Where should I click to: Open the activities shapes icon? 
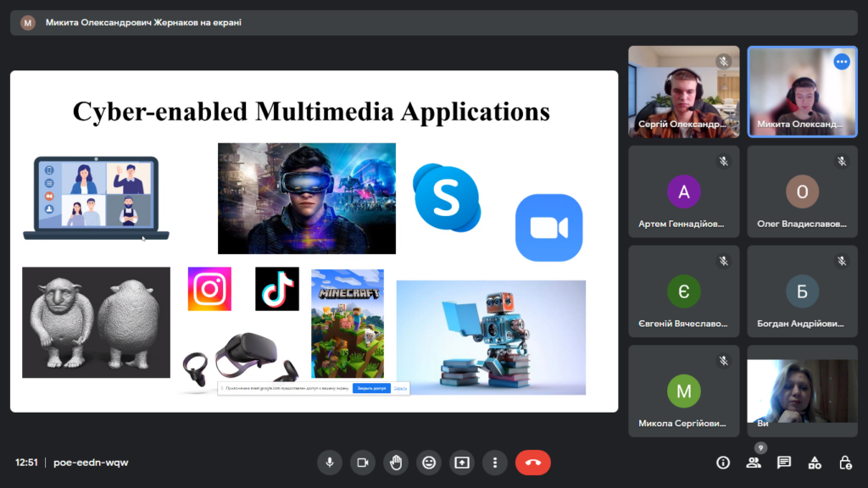coord(815,463)
